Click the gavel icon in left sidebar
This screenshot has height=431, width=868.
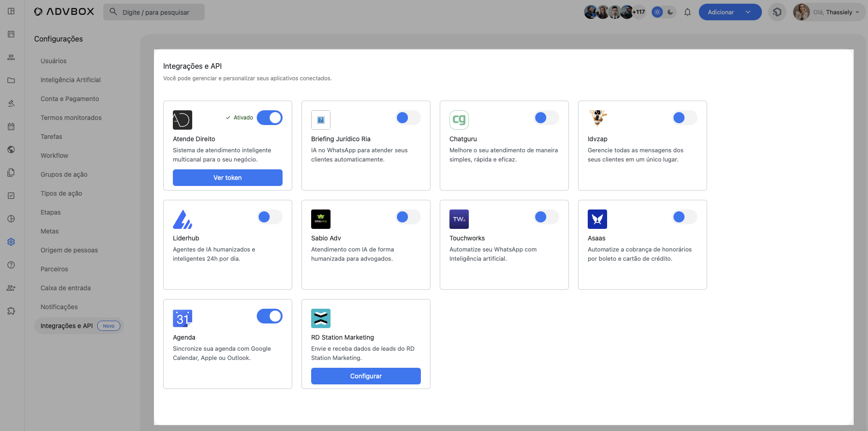(x=11, y=103)
